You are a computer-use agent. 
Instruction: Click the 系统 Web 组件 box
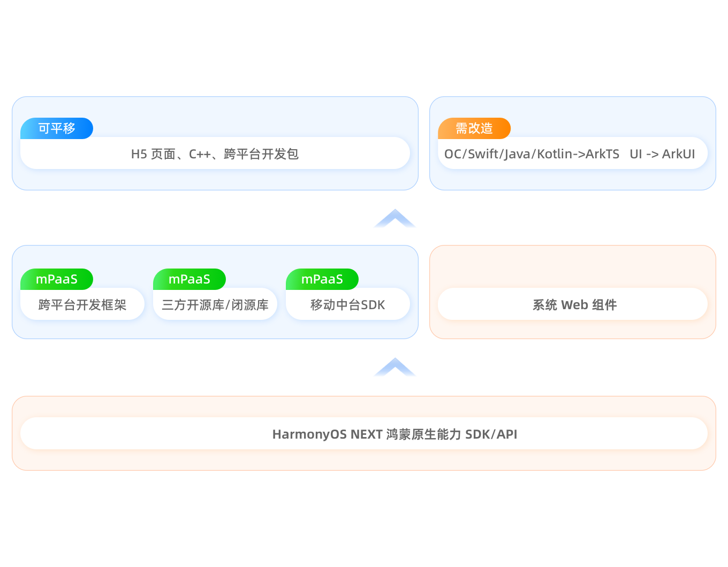(573, 304)
